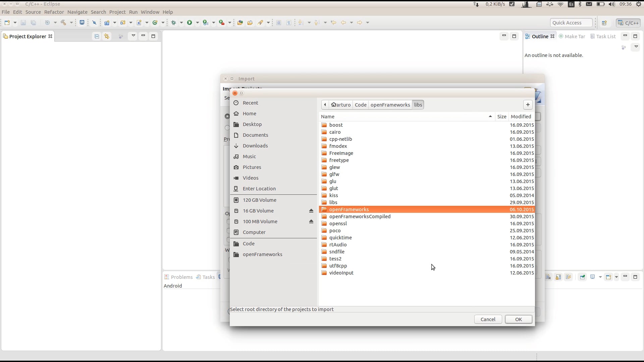Run the application with the green Run icon
This screenshot has width=644, height=362.
tap(190, 22)
